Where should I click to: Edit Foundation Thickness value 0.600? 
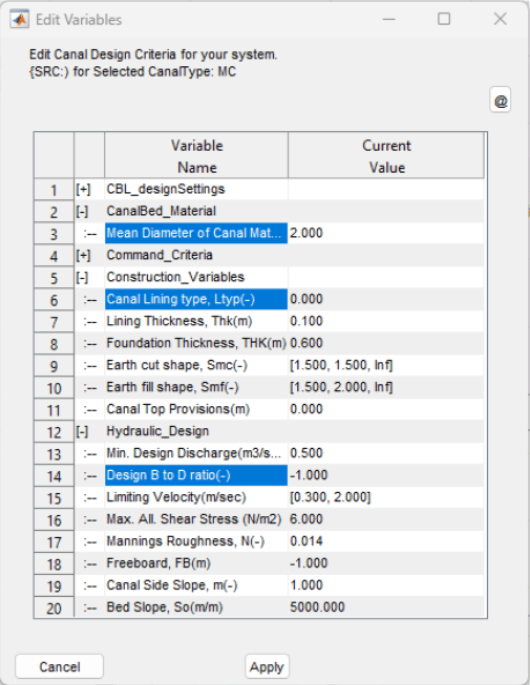[x=386, y=343]
